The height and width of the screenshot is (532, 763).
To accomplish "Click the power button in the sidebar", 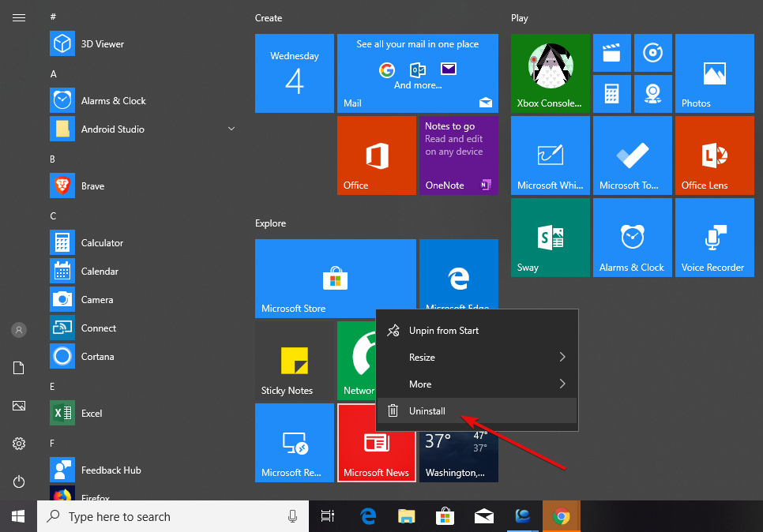I will click(18, 481).
